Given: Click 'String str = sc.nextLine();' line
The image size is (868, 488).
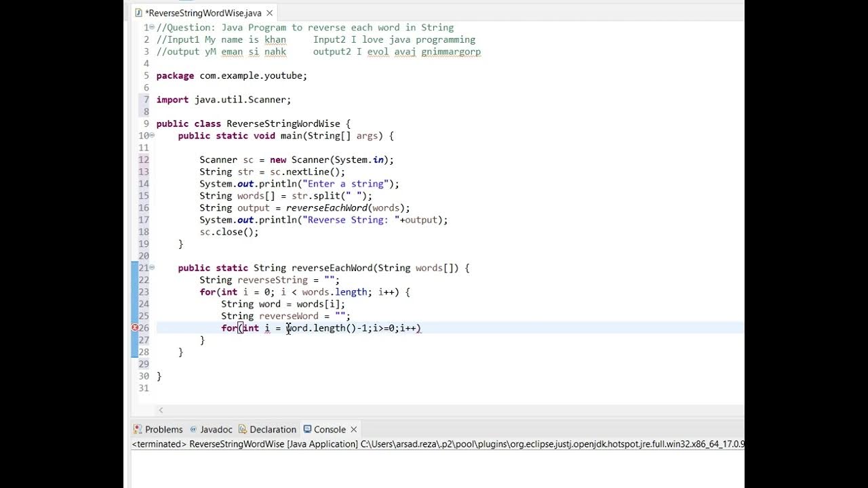Looking at the screenshot, I should (x=272, y=172).
